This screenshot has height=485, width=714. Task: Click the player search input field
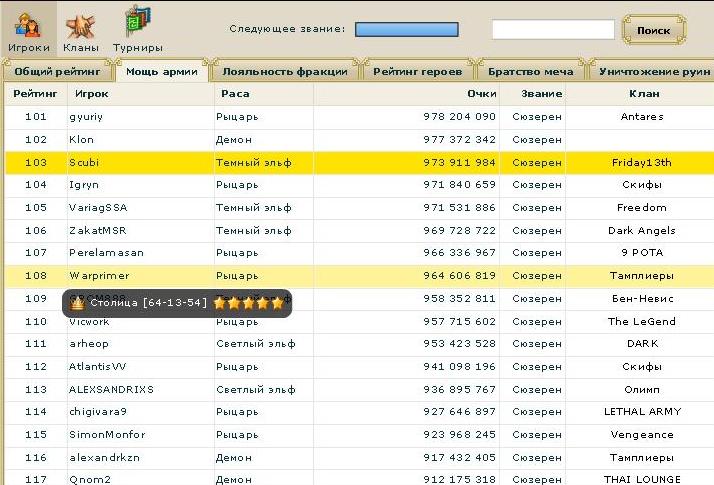click(x=552, y=30)
